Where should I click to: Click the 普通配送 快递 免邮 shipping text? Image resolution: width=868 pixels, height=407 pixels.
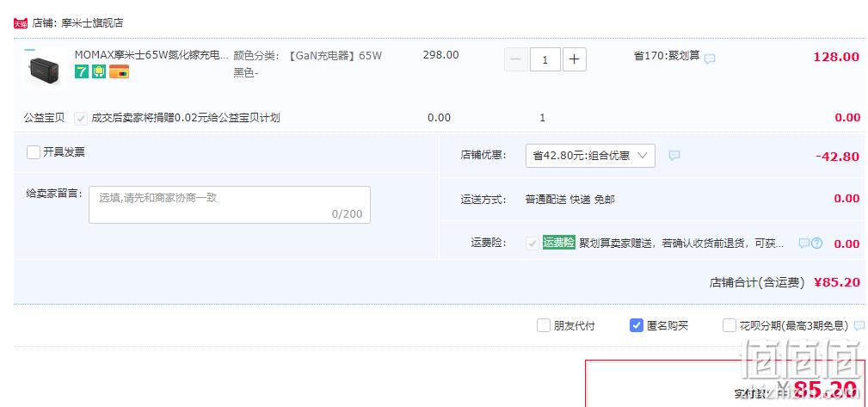(x=570, y=200)
